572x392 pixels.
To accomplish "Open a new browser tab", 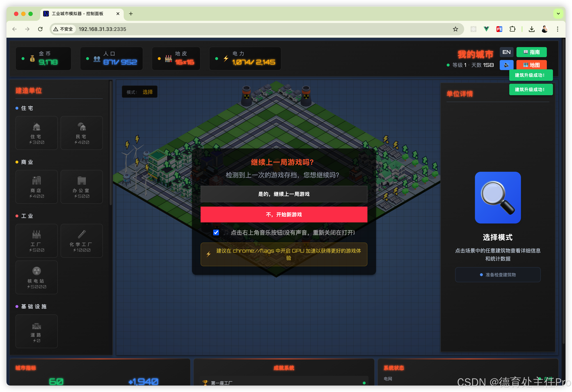I will click(131, 13).
